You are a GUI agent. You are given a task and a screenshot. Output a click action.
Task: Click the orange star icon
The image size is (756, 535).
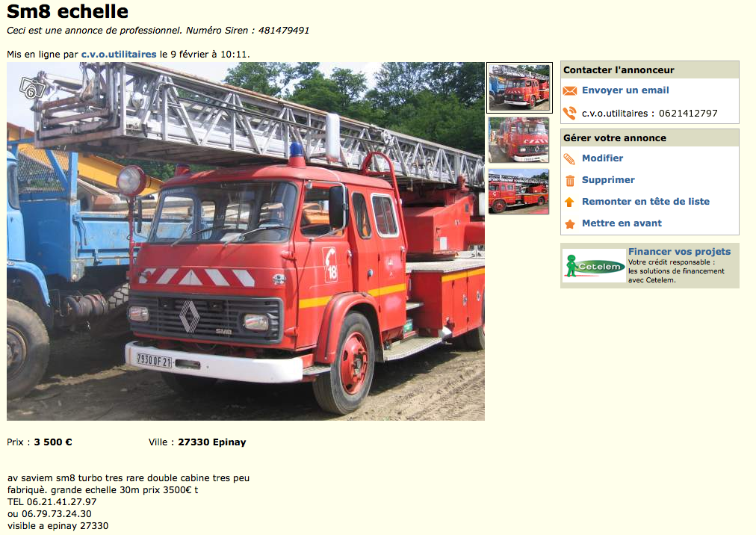click(570, 224)
